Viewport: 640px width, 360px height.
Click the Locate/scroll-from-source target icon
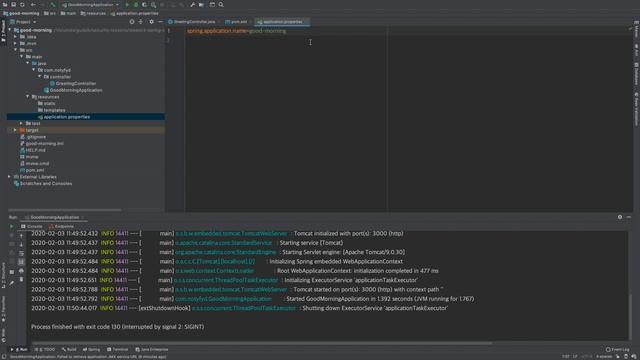click(x=132, y=22)
